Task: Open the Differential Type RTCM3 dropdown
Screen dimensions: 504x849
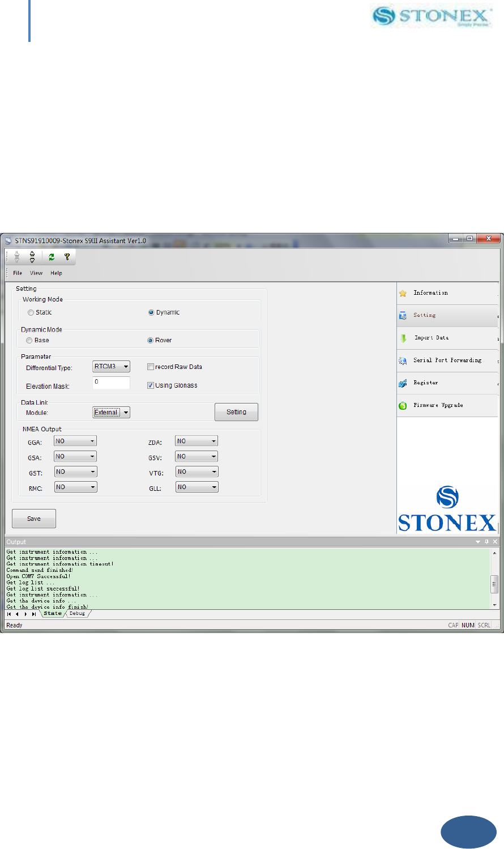Action: pos(111,367)
